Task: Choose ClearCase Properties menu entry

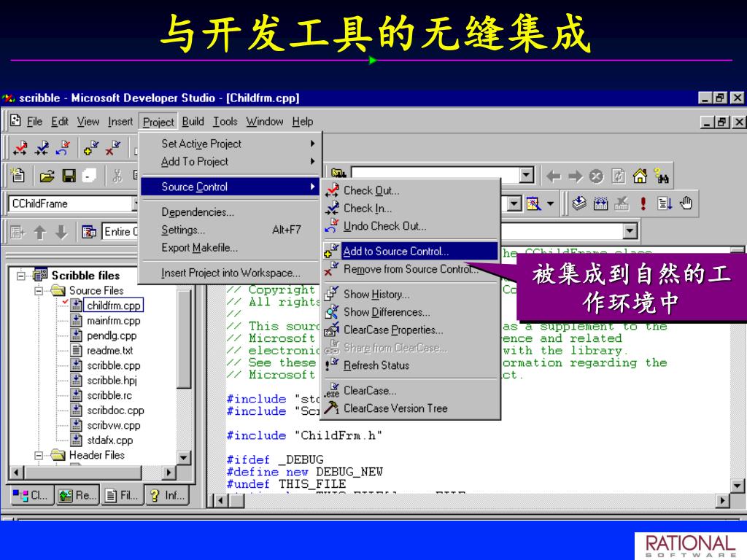Action: tap(410, 330)
